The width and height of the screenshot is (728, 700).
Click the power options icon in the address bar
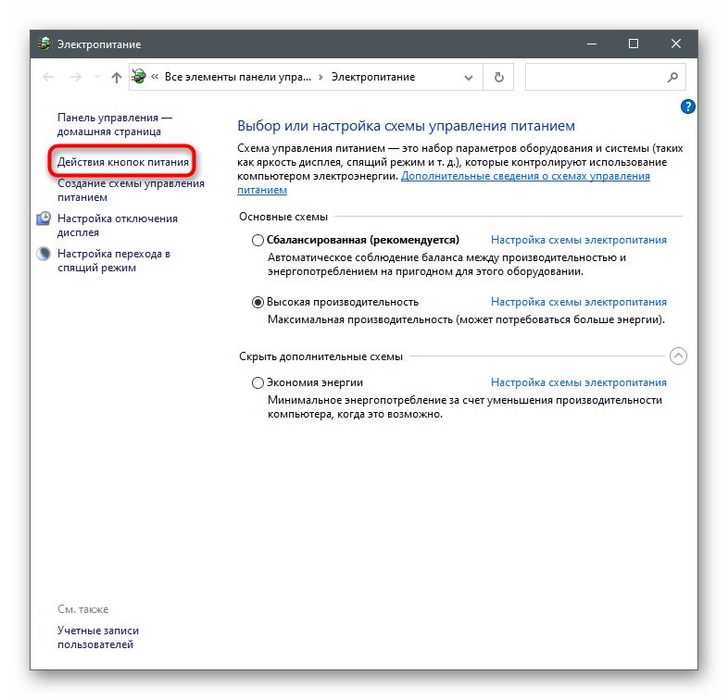tap(138, 77)
